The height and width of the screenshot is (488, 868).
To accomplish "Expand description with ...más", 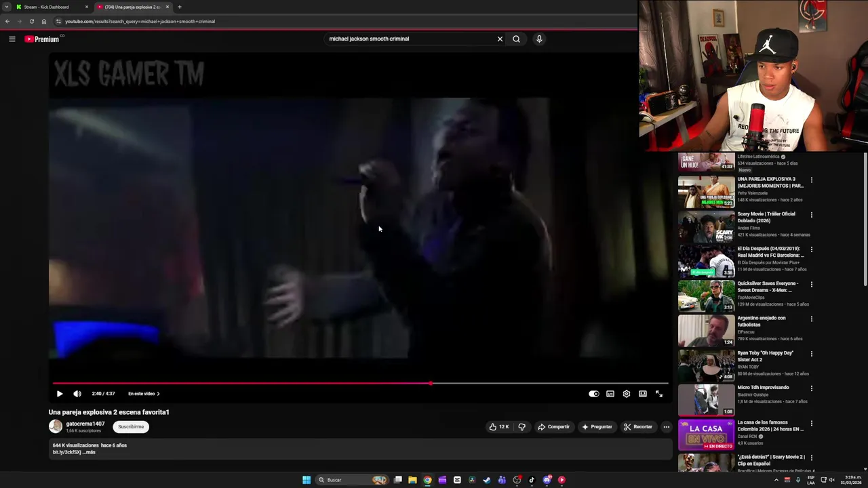I will (88, 452).
